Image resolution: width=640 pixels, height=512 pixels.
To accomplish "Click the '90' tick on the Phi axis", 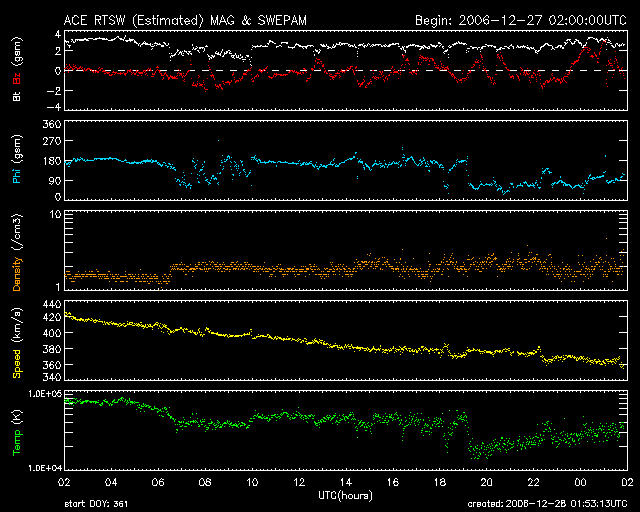I will (x=55, y=180).
